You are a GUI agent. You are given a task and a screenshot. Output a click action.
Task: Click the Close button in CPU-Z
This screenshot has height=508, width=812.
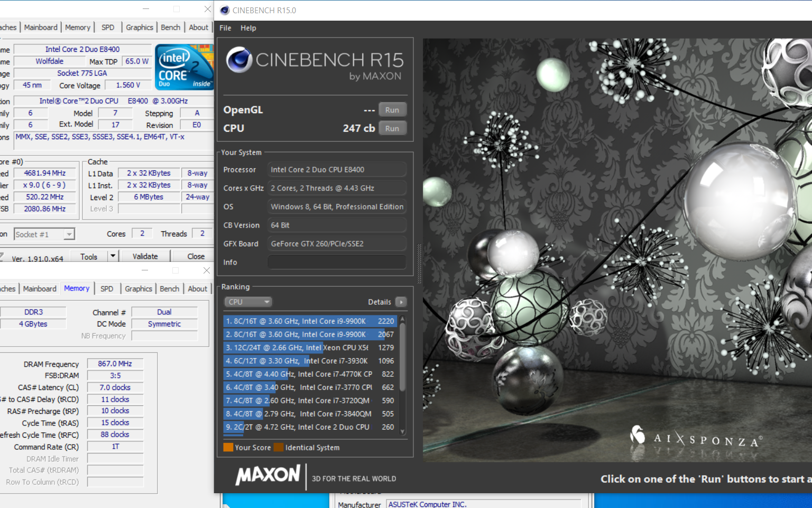pyautogui.click(x=196, y=257)
